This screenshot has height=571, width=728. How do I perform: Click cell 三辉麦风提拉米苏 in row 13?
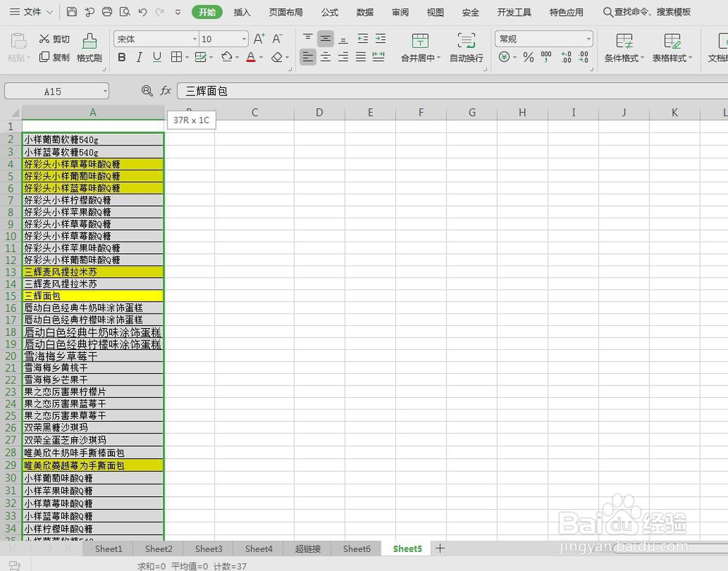(93, 272)
